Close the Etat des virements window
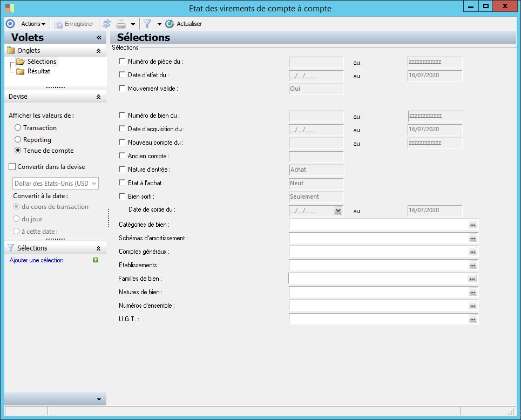Viewport: 521px width, 420px height. click(505, 6)
